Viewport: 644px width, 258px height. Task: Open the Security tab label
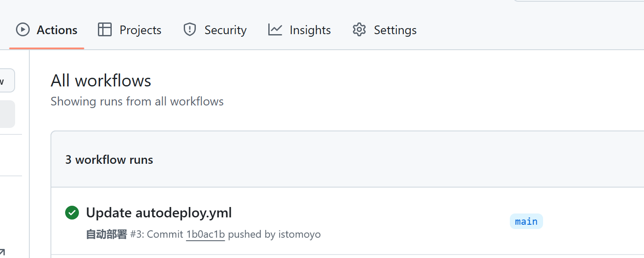(x=225, y=30)
